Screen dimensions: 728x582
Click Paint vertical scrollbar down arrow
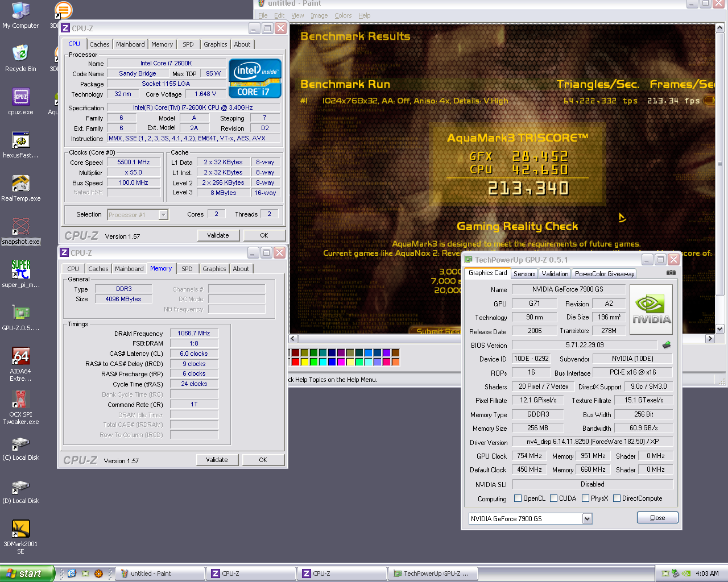coord(720,329)
